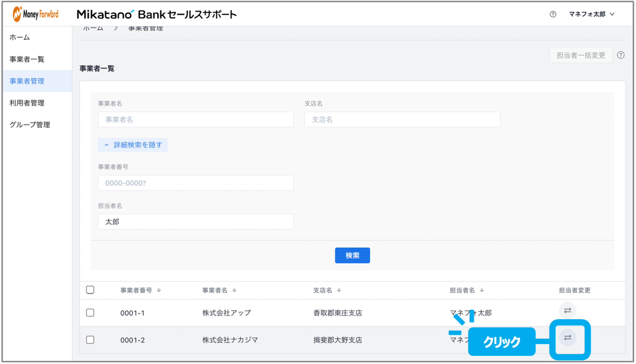Click the 揖斐郡大野支店 cell
The image size is (636, 364).
coord(337,340)
